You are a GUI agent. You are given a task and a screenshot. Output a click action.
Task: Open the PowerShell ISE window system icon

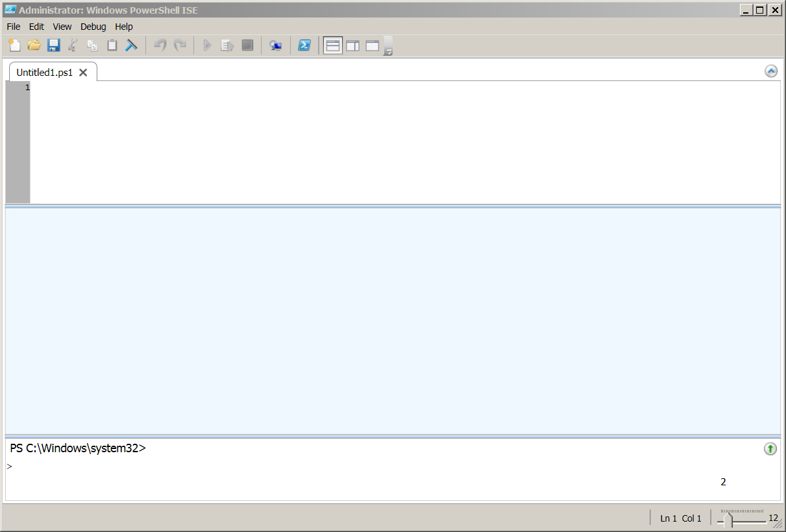[10, 10]
